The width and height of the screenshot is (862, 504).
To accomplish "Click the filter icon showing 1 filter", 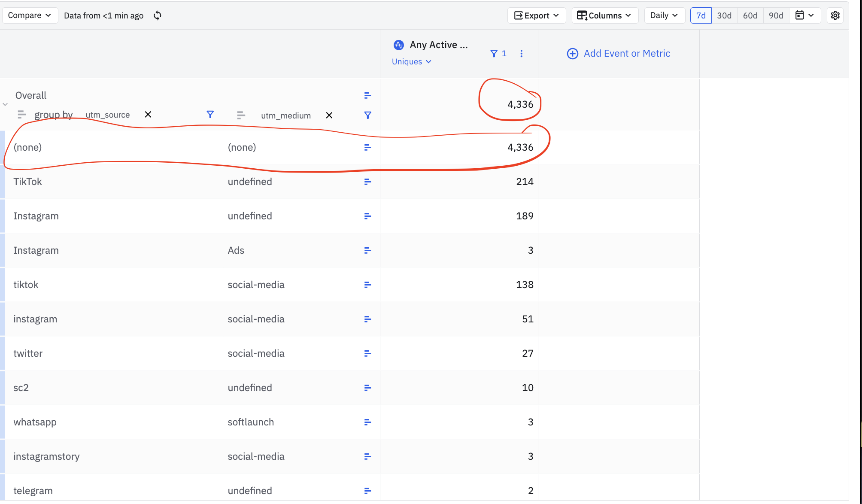I will point(498,54).
